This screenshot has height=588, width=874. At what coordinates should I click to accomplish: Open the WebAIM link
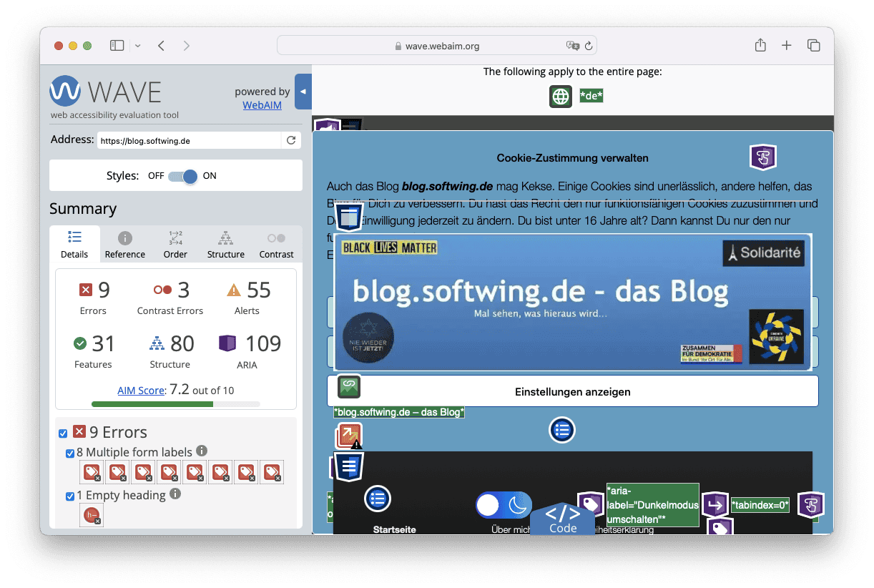[x=262, y=105]
